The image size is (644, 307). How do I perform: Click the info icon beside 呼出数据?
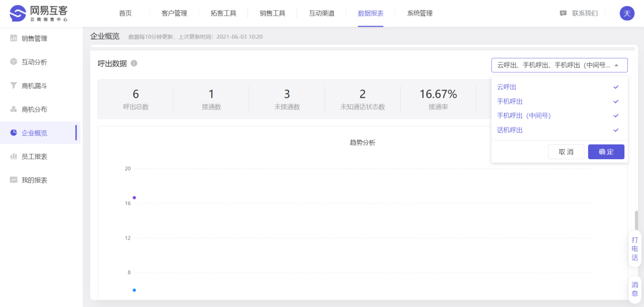pyautogui.click(x=134, y=64)
